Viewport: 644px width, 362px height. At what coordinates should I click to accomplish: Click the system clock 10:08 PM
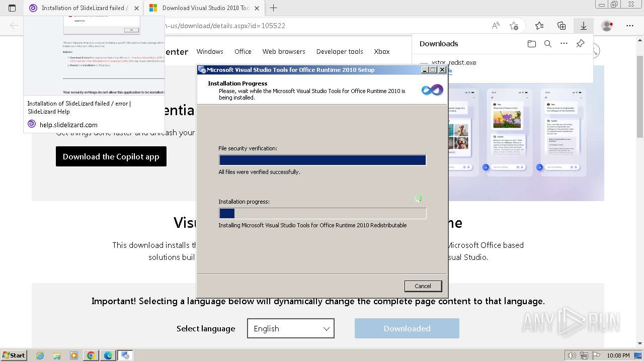point(618,355)
